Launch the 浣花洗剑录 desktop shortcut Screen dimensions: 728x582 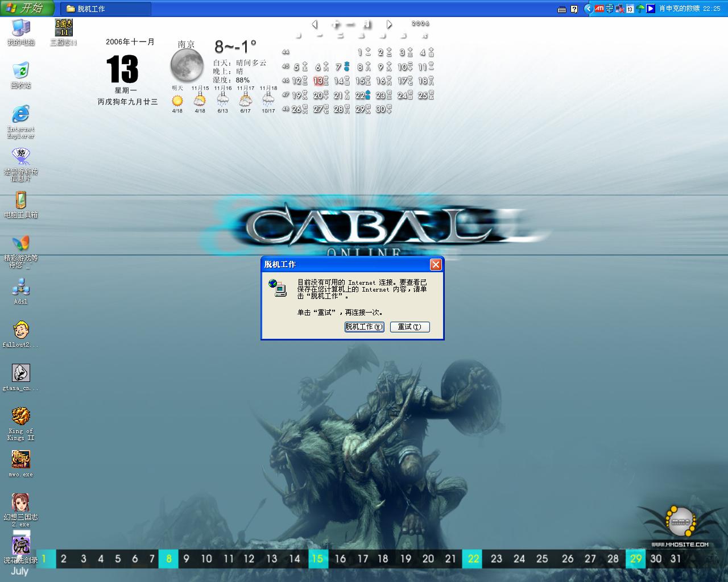click(x=21, y=550)
